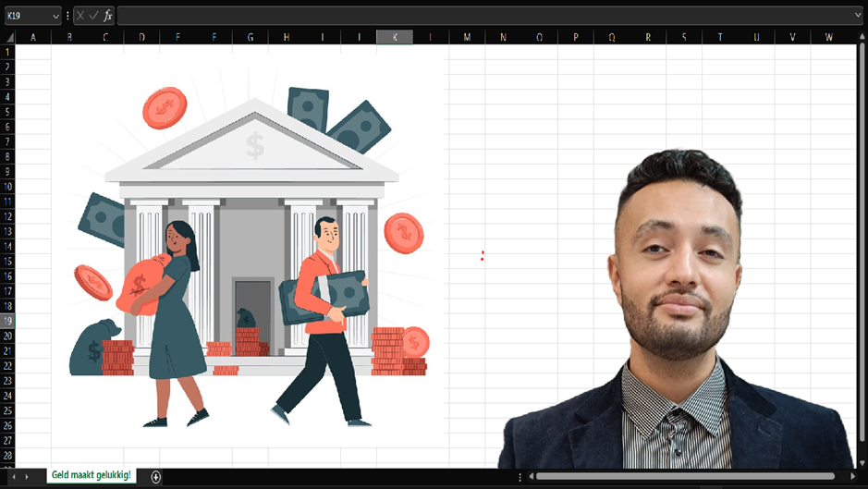Open the 'Geld maakt gelukkig!' sheet tab

coord(92,475)
